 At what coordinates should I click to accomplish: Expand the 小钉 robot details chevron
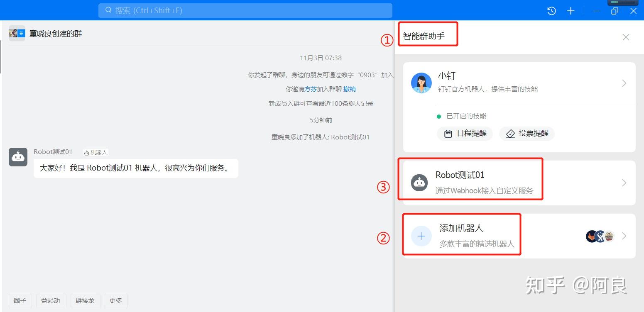pyautogui.click(x=624, y=83)
